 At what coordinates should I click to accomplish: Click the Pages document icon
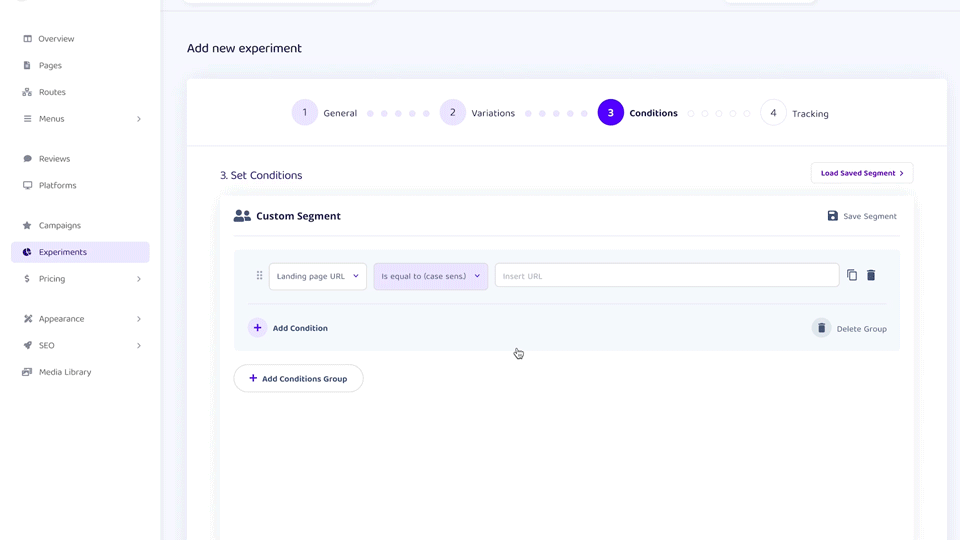pos(27,66)
